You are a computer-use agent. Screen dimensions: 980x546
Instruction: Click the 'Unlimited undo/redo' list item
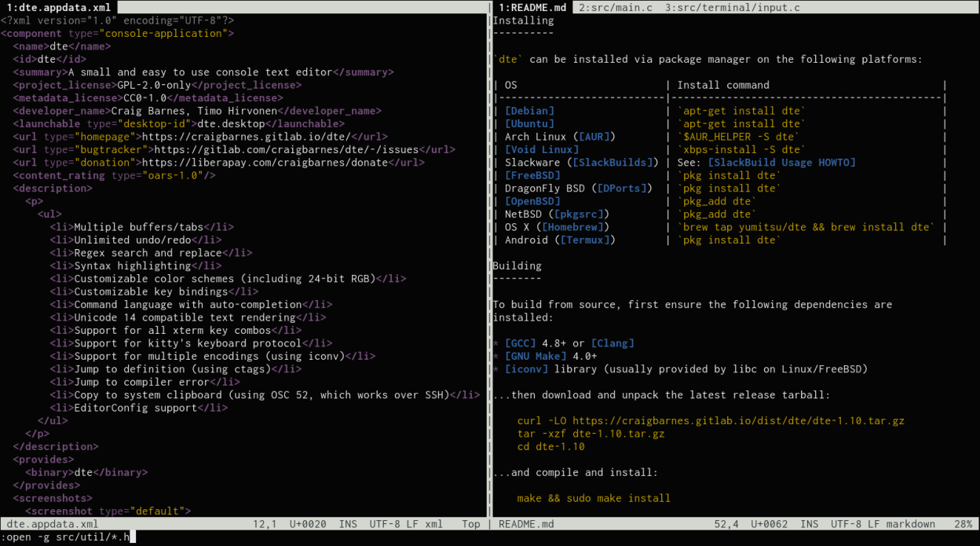[x=135, y=240]
